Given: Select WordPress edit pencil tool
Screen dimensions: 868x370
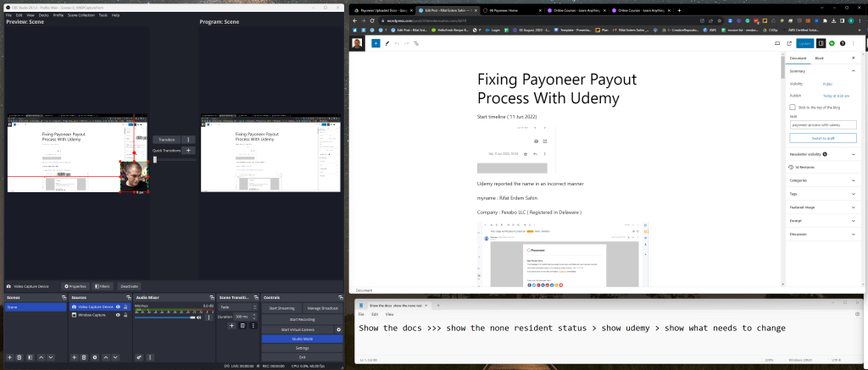Looking at the screenshot, I should (387, 43).
